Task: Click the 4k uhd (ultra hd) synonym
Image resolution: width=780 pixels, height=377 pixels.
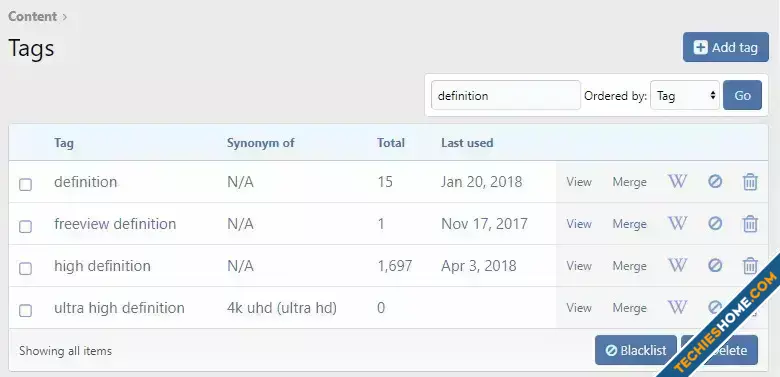Action: (282, 308)
